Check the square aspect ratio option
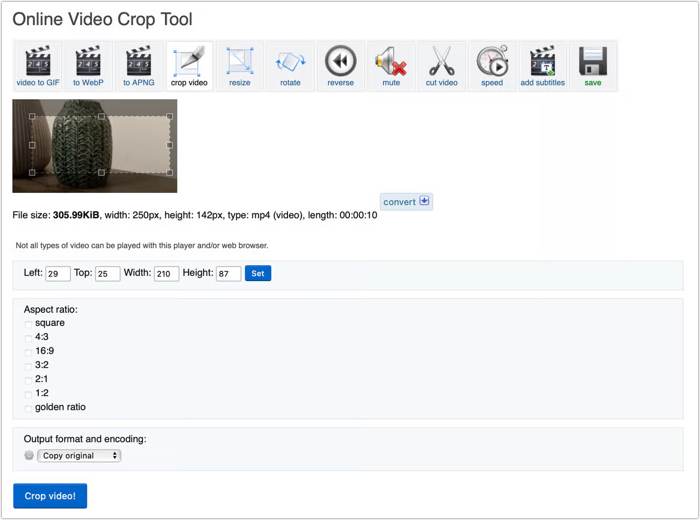 click(x=29, y=324)
